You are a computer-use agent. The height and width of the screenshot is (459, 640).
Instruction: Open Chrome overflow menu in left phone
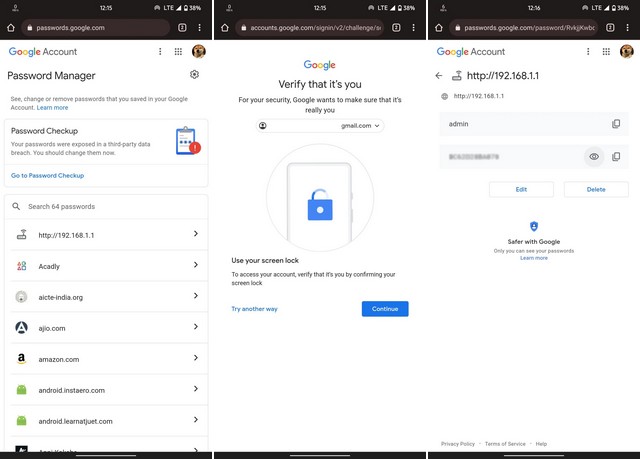[x=200, y=28]
